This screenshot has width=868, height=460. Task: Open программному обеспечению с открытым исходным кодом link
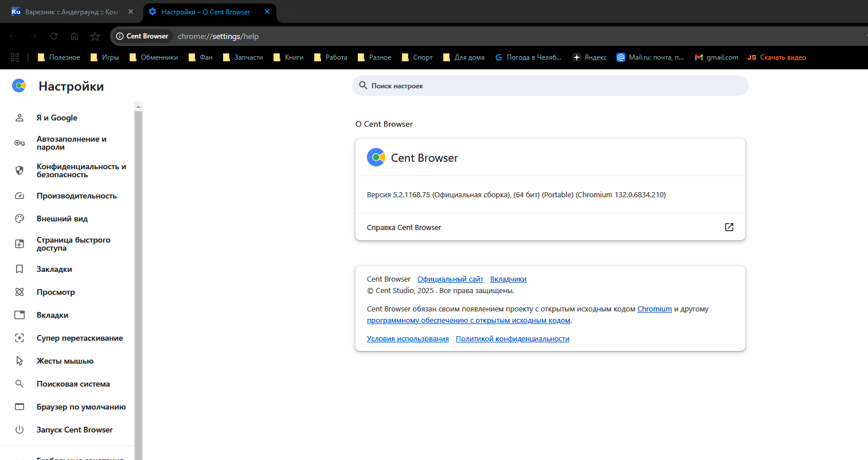point(468,321)
